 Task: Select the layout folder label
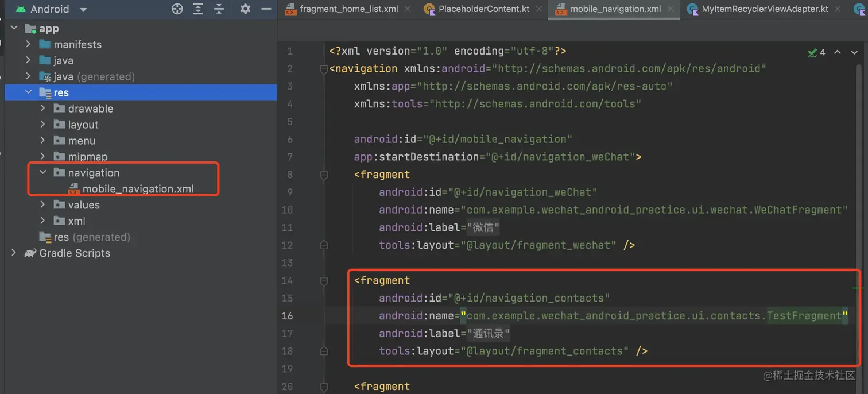(83, 125)
